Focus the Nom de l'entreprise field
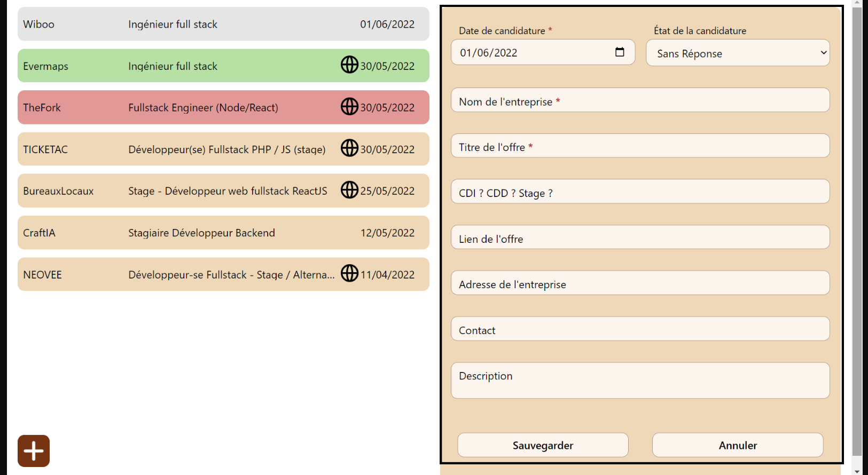 [640, 100]
